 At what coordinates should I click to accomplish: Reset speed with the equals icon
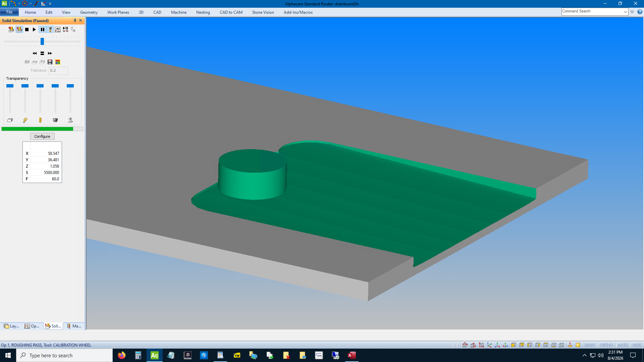click(x=42, y=53)
